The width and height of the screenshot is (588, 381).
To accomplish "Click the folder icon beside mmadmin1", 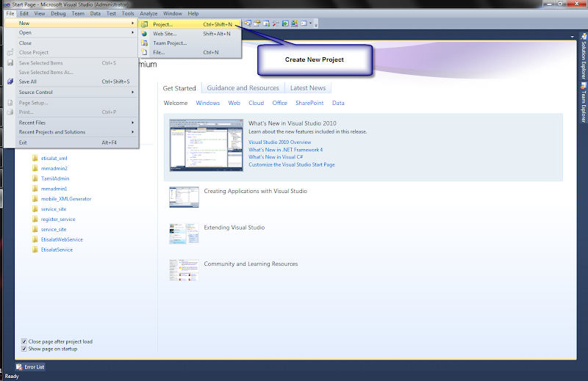I will [x=35, y=189].
